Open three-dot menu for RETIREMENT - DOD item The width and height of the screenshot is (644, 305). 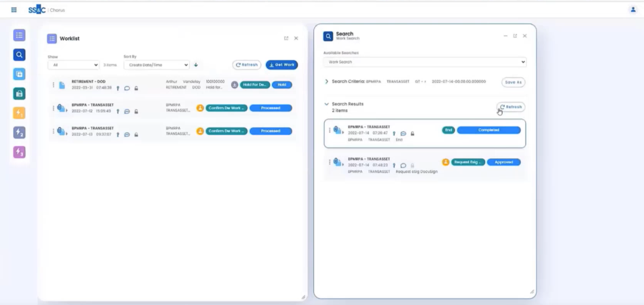53,85
